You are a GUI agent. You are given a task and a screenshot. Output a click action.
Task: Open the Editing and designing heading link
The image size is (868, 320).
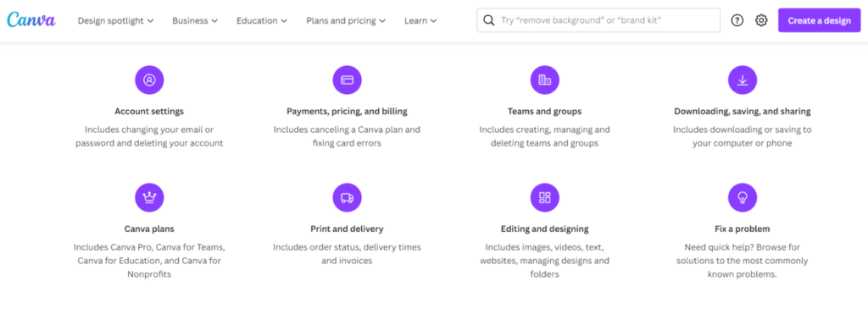pyautogui.click(x=545, y=229)
